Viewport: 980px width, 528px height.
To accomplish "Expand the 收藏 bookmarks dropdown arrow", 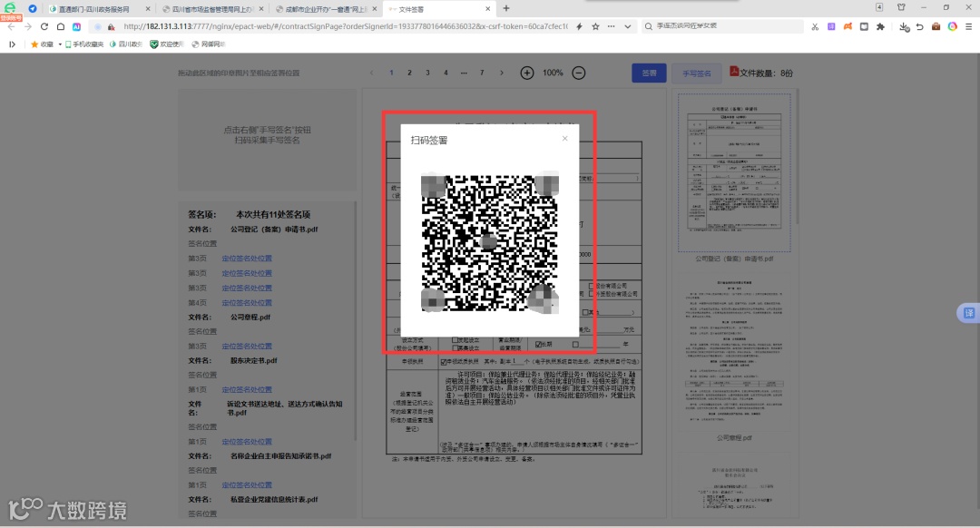I will (x=60, y=44).
